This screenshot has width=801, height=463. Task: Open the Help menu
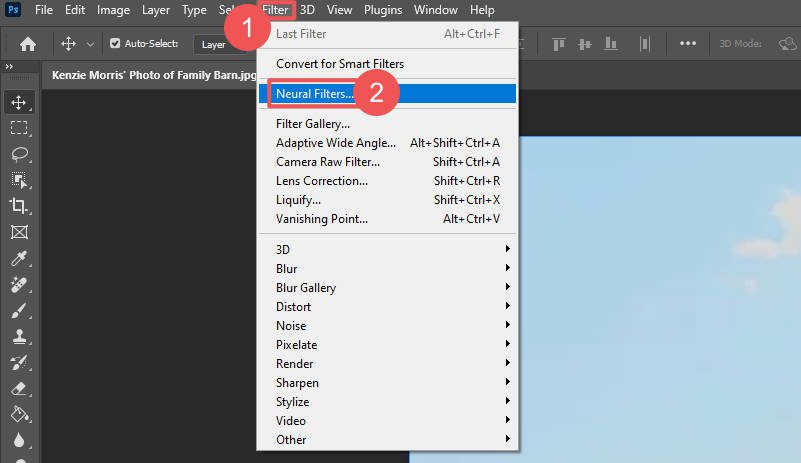coord(482,10)
